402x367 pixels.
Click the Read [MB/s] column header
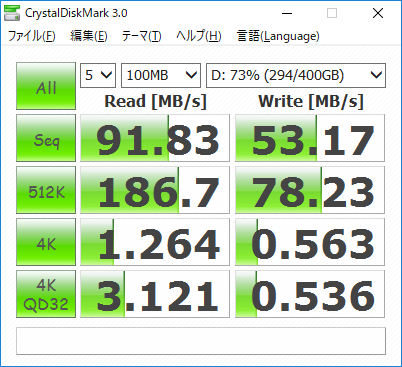click(x=155, y=101)
